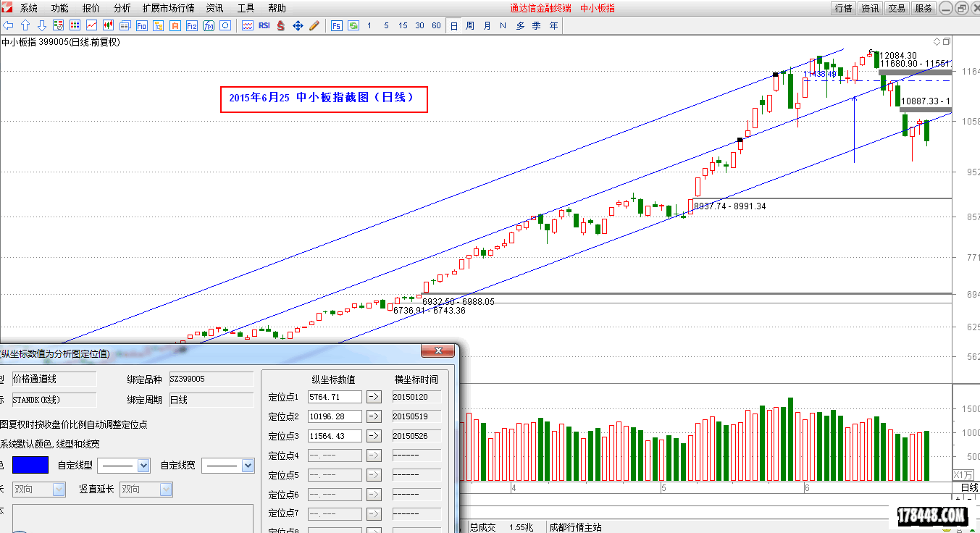The height and width of the screenshot is (533, 980).
Task: Click the 成都行情主站 status bar entry
Action: point(576,527)
